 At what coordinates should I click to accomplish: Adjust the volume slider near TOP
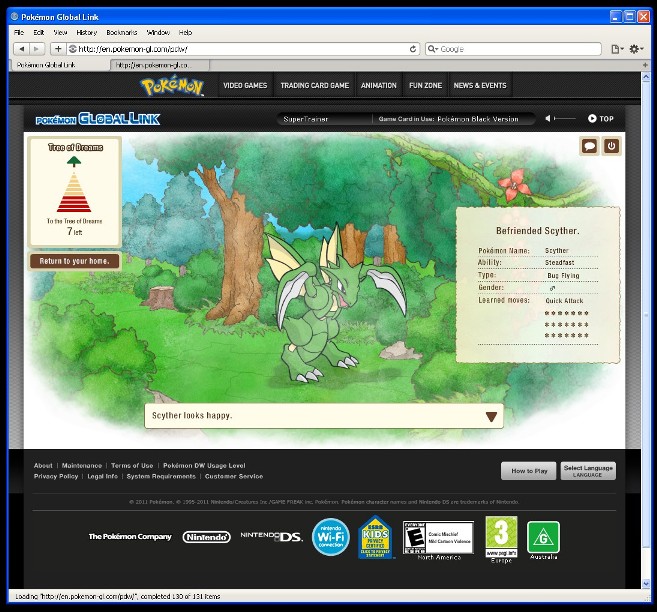click(564, 119)
